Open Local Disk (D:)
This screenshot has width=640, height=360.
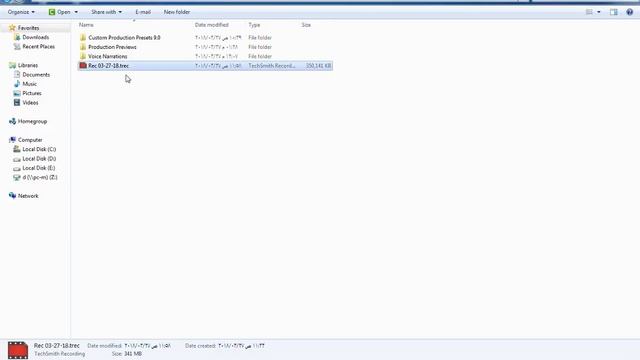pyautogui.click(x=39, y=159)
